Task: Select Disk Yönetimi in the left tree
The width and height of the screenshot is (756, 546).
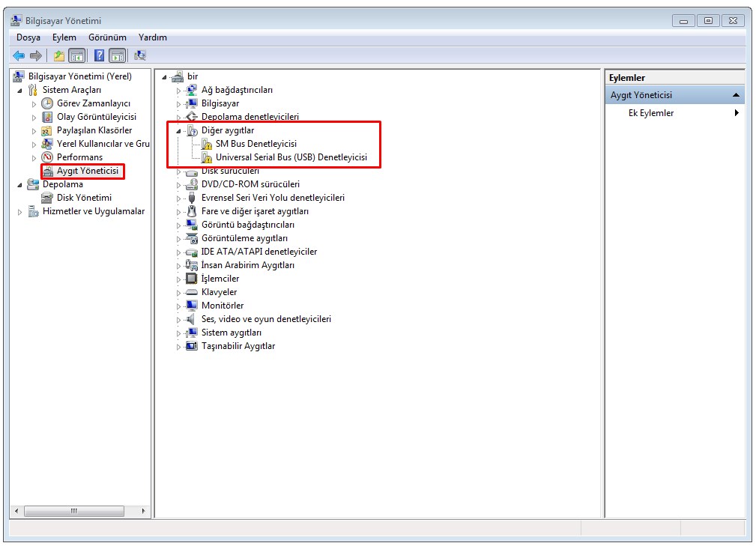Action: click(84, 198)
